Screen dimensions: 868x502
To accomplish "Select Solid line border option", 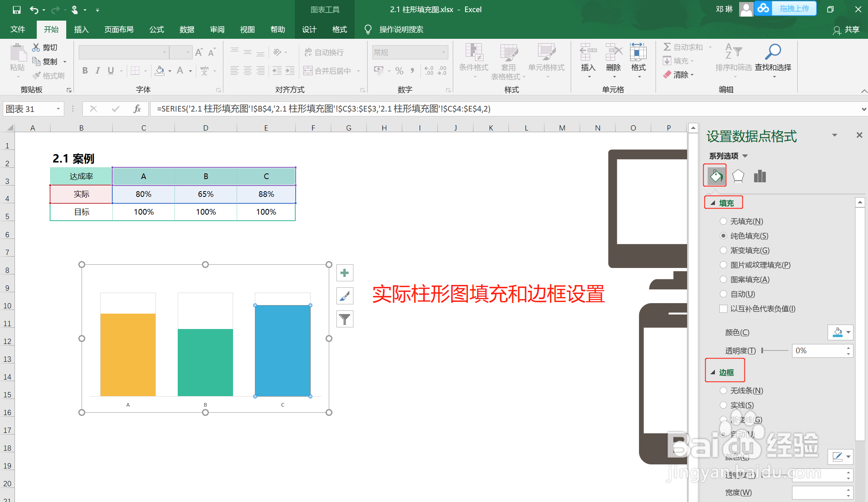I will click(x=723, y=405).
